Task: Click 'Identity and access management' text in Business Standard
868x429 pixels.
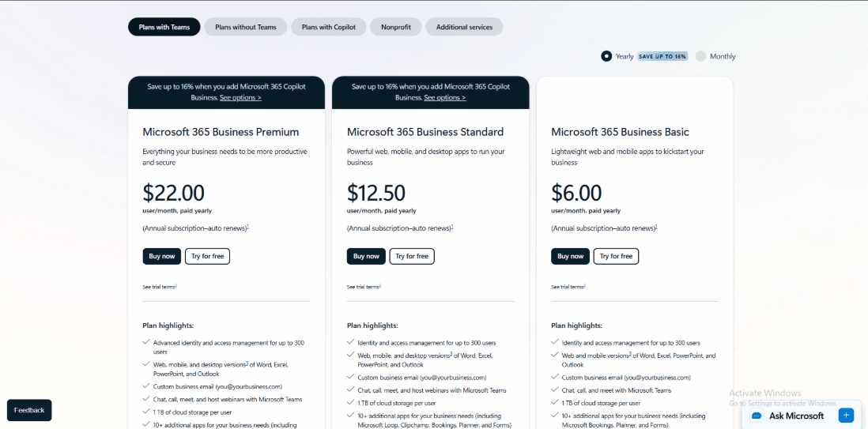Action: pyautogui.click(x=426, y=343)
